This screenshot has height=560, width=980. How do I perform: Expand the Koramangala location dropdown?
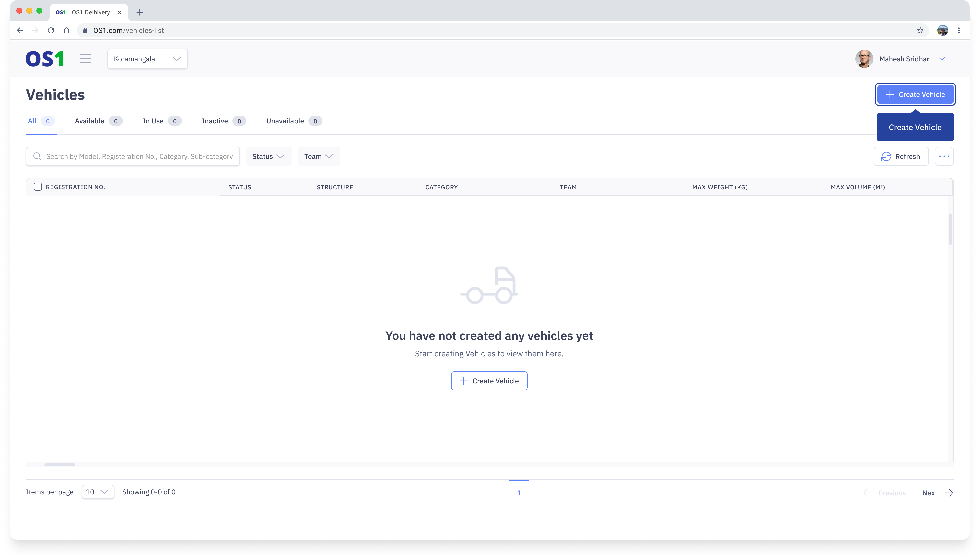(147, 59)
